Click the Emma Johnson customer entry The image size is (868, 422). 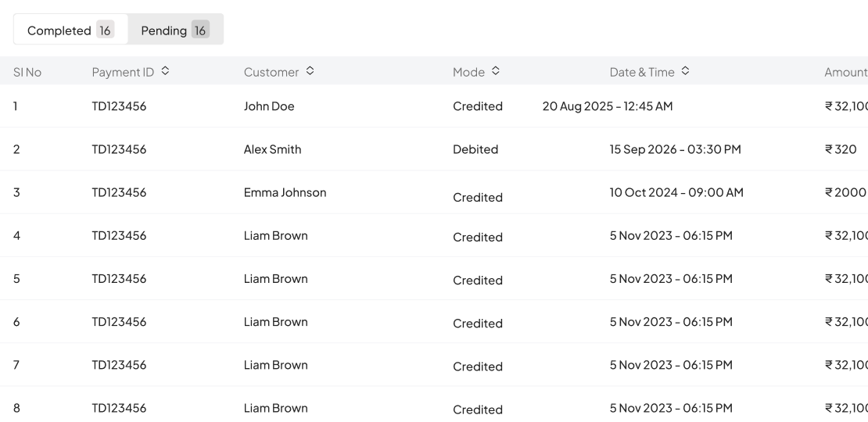point(285,192)
